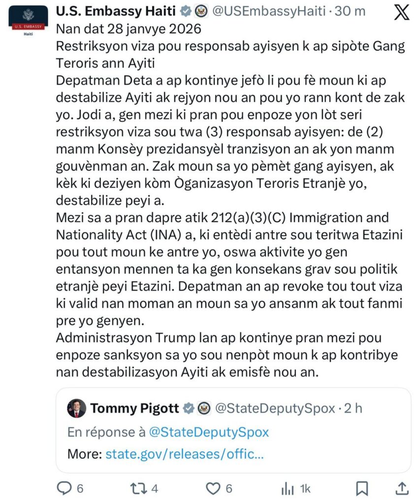The height and width of the screenshot is (504, 420).
Task: Click the Tommy Pigott display name
Action: (135, 408)
